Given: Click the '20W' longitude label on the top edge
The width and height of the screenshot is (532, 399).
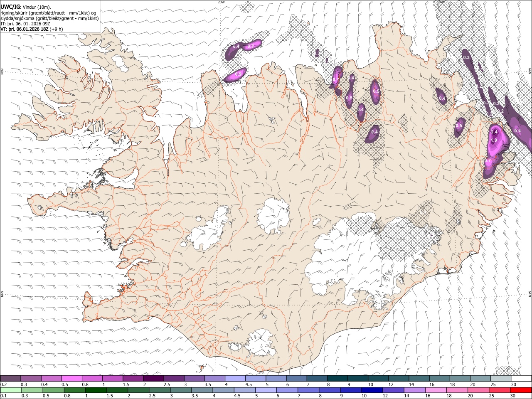Looking at the screenshot, I should pyautogui.click(x=221, y=2).
